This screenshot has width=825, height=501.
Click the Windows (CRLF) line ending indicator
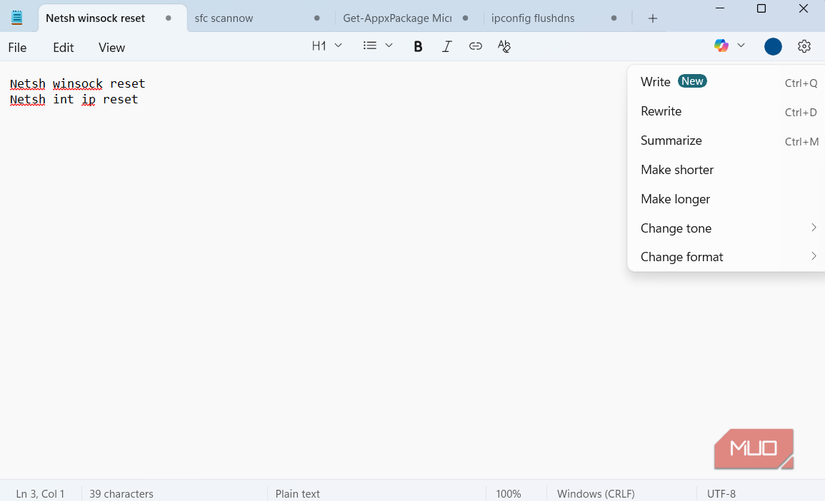[x=596, y=494]
